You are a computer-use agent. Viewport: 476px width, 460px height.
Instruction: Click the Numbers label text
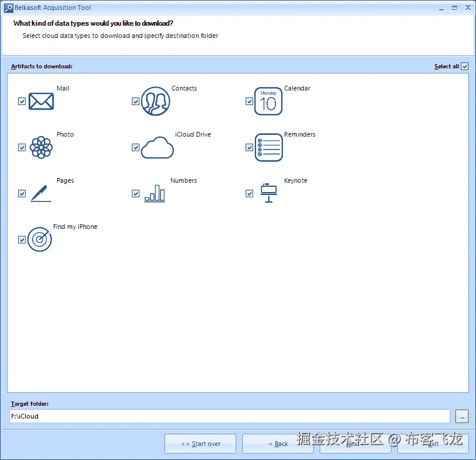(x=184, y=180)
